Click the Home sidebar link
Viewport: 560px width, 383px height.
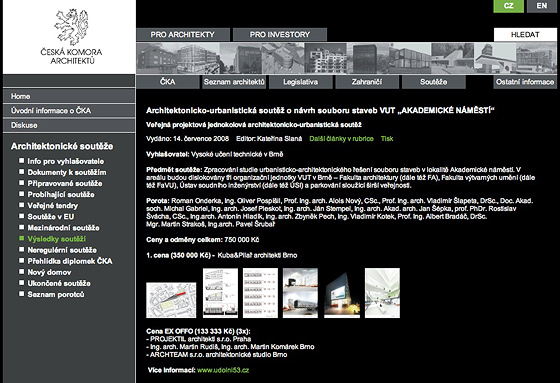69,96
